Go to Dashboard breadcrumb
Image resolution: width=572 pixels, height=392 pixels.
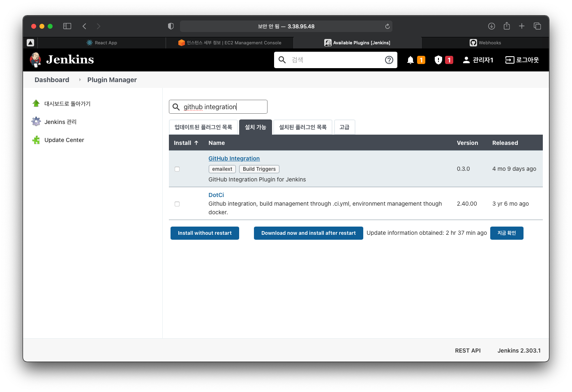click(52, 80)
